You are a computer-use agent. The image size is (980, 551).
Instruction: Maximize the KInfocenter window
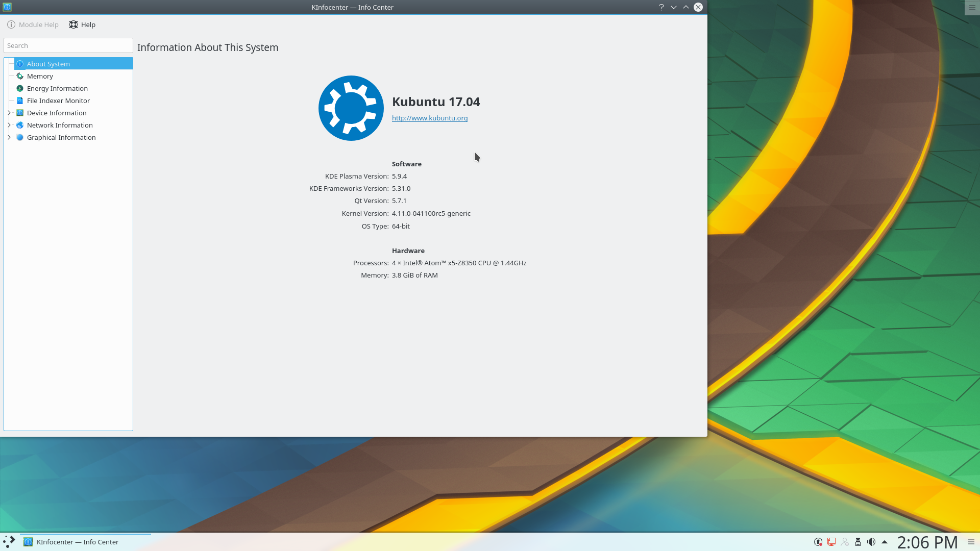point(686,7)
